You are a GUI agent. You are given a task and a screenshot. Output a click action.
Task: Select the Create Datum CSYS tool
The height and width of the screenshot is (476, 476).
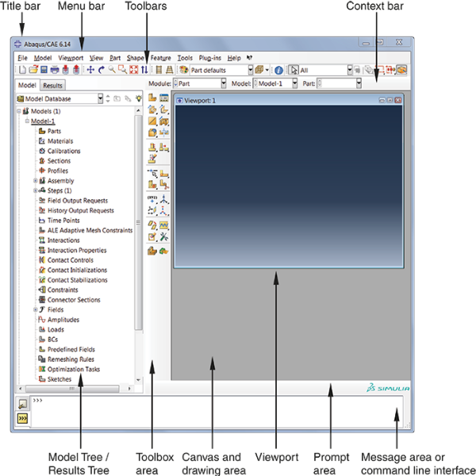pos(164,210)
